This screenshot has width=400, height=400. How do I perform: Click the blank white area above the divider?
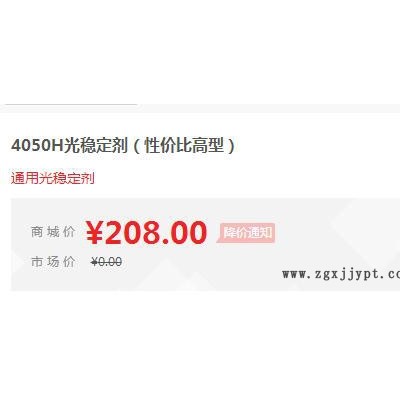coord(200,50)
